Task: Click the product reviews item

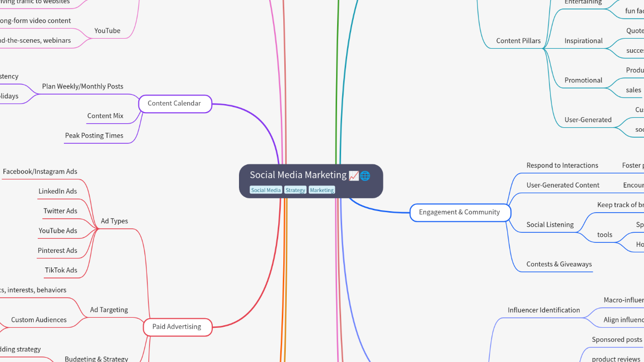Action: pyautogui.click(x=616, y=359)
